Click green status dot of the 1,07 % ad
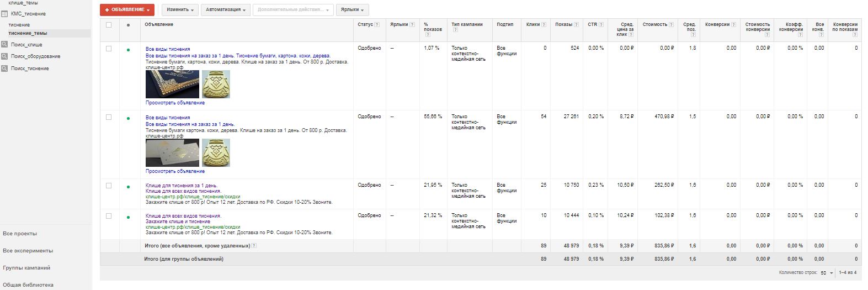 (x=129, y=50)
